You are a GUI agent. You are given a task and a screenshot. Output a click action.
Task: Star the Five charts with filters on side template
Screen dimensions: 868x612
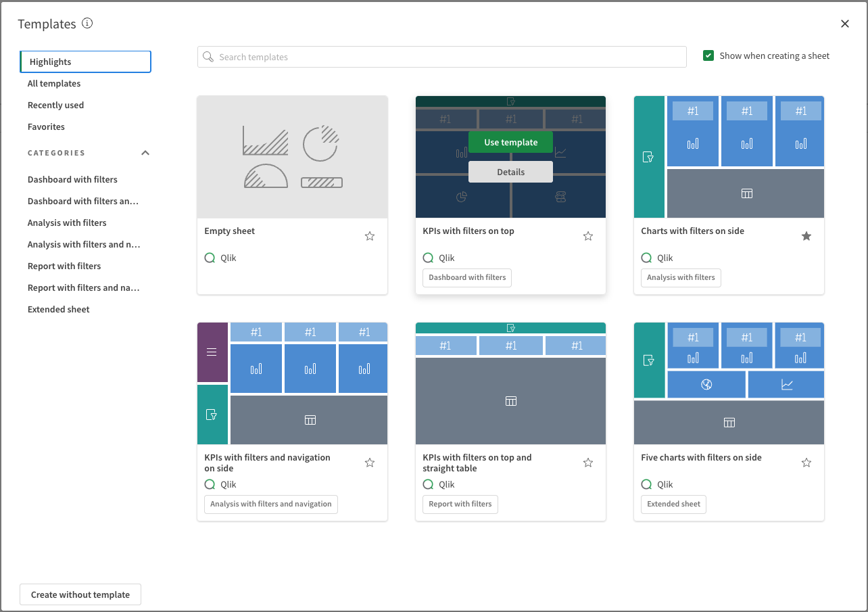806,463
